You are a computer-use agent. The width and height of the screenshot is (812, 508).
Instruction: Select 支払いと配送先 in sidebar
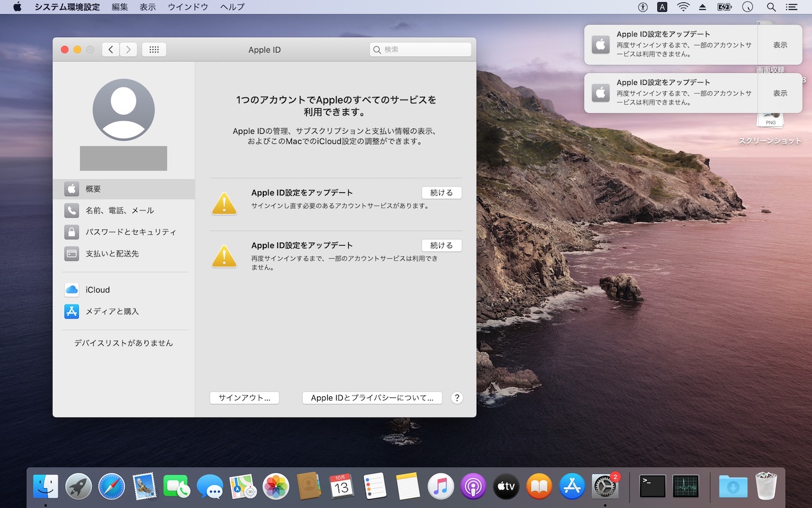124,253
